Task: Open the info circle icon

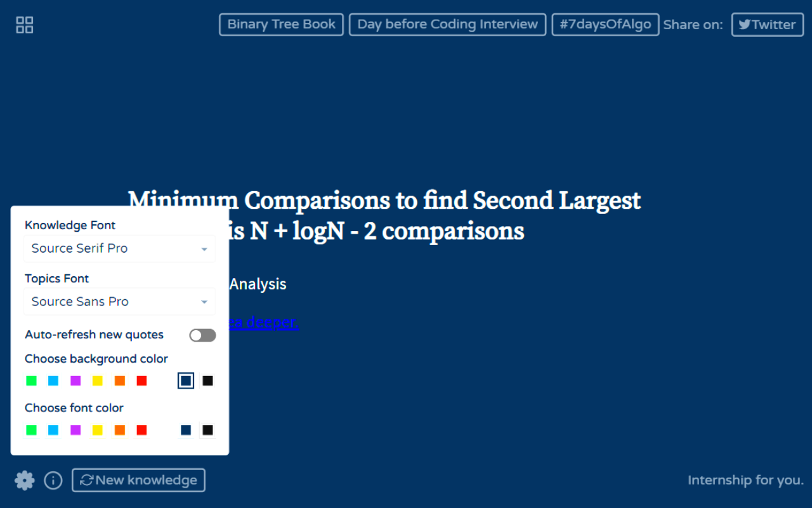Action: click(x=53, y=481)
